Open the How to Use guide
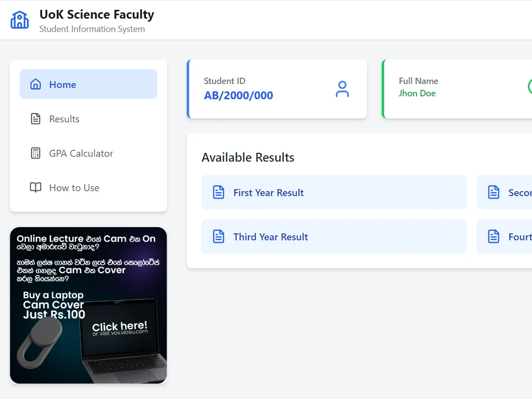Screen dimensions: 532x399 74,188
